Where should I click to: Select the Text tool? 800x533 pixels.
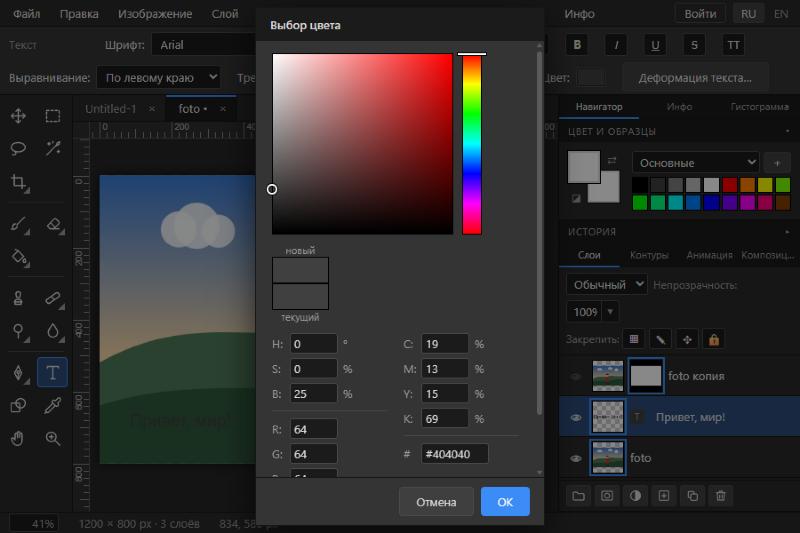click(x=53, y=373)
